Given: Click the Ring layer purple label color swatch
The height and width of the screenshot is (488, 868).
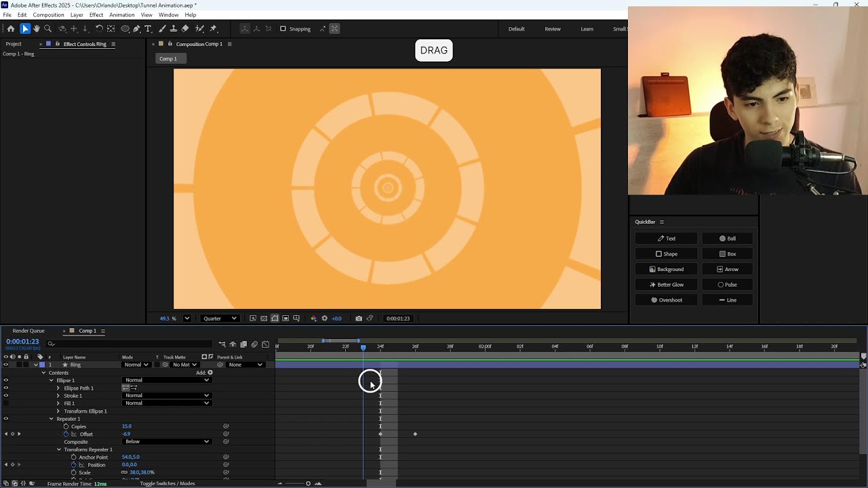Looking at the screenshot, I should point(42,365).
